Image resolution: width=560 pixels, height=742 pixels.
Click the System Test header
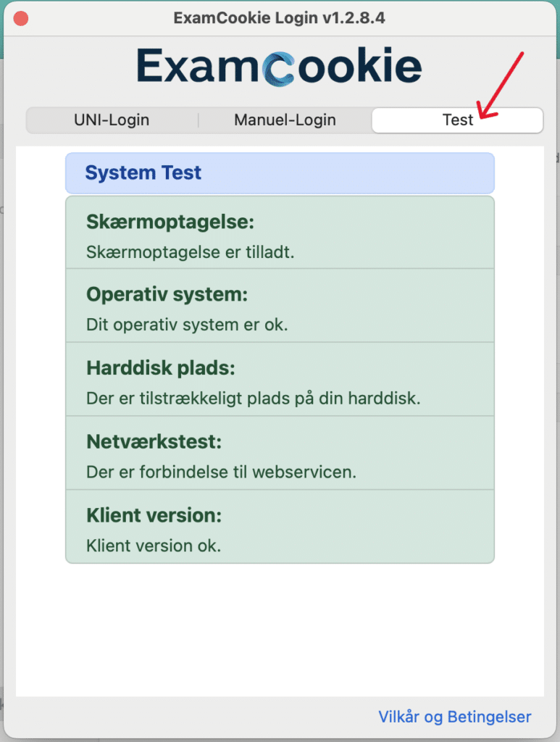(280, 173)
